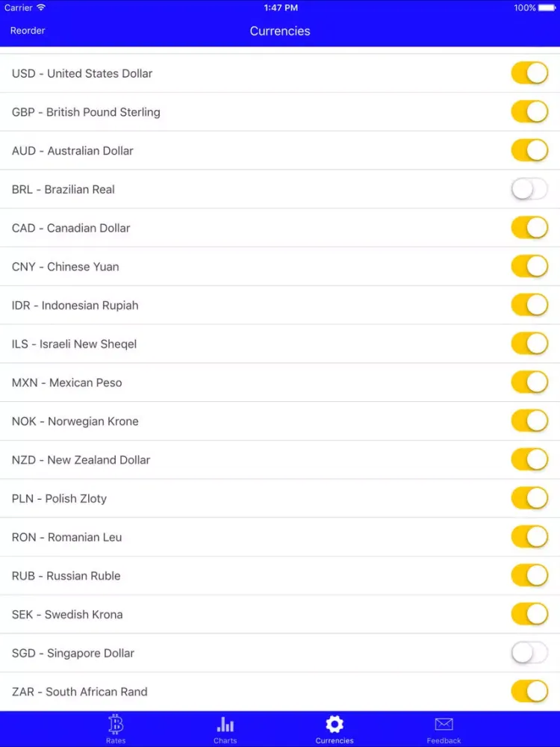Tap the 1:47 PM clock in status bar
560x747 pixels.
pyautogui.click(x=281, y=8)
